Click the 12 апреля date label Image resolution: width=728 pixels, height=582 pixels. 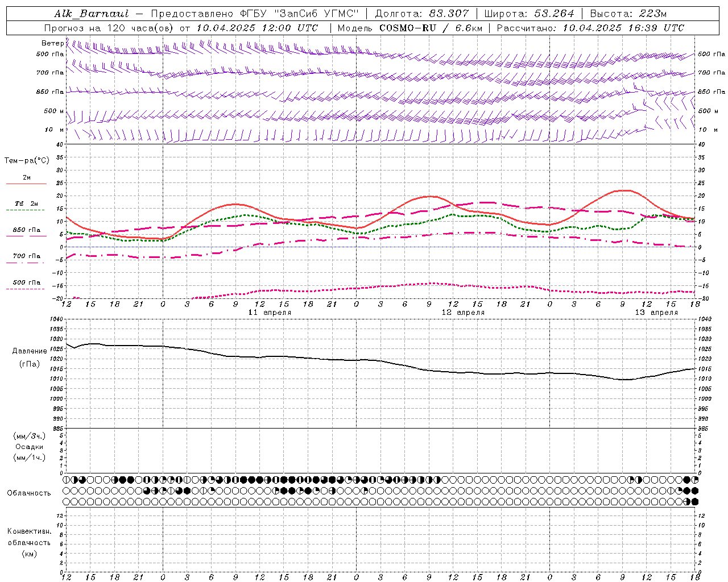pyautogui.click(x=464, y=313)
